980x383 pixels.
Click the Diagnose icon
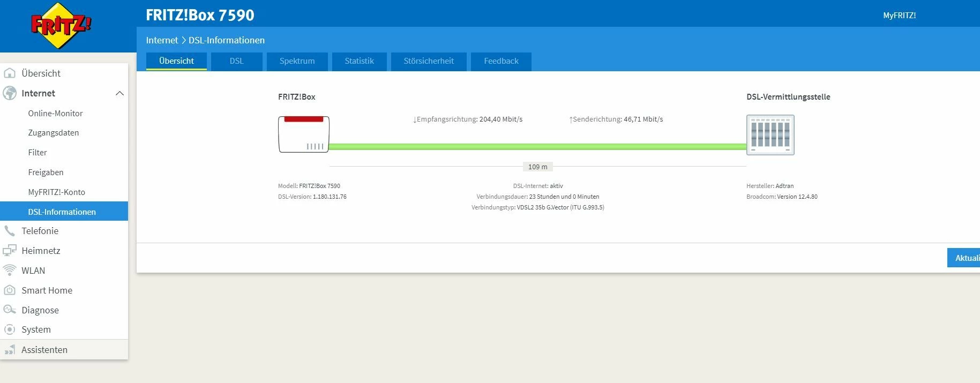tap(10, 310)
